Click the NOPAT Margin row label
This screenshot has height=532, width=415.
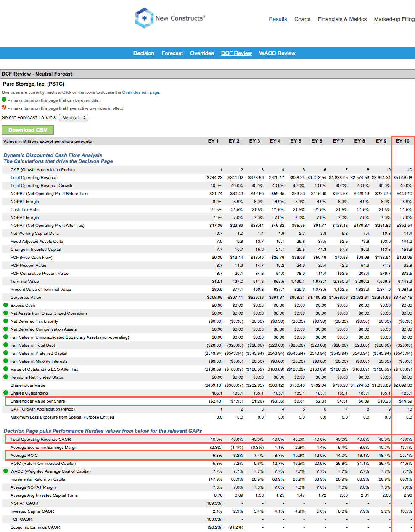point(25,217)
